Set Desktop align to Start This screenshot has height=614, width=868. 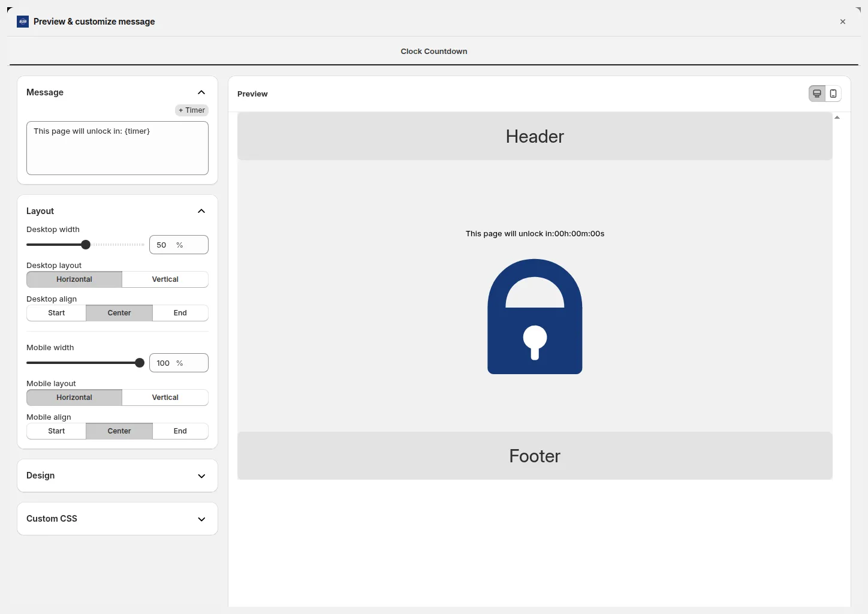56,313
